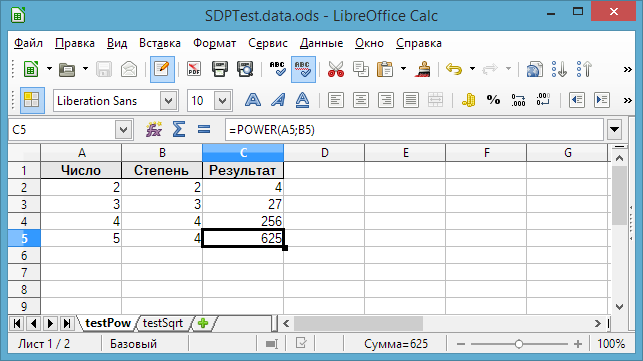643x361 pixels.
Task: Expand the Open recent files dropdown arrow
Action: 85,69
